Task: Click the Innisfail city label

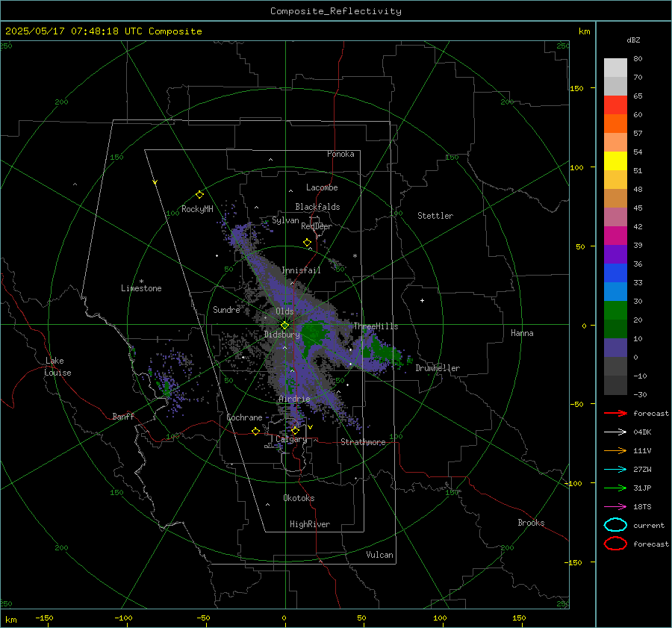Action: click(x=301, y=270)
